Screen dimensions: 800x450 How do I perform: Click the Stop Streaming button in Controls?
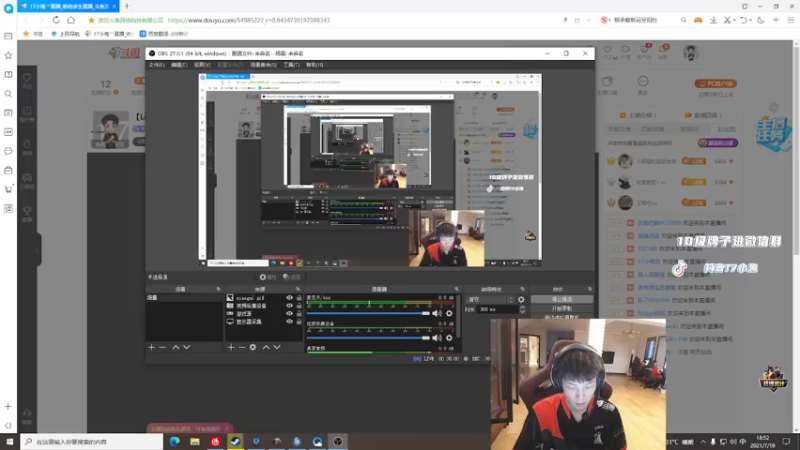pos(562,299)
